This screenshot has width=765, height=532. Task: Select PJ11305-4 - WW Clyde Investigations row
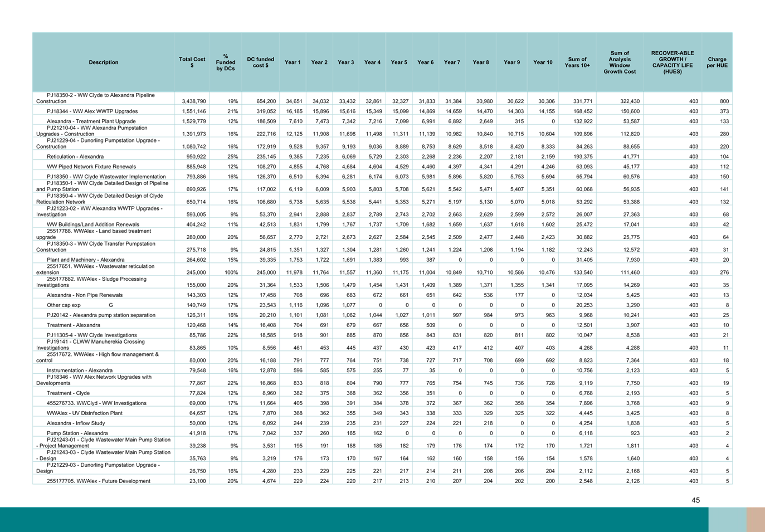382,335
